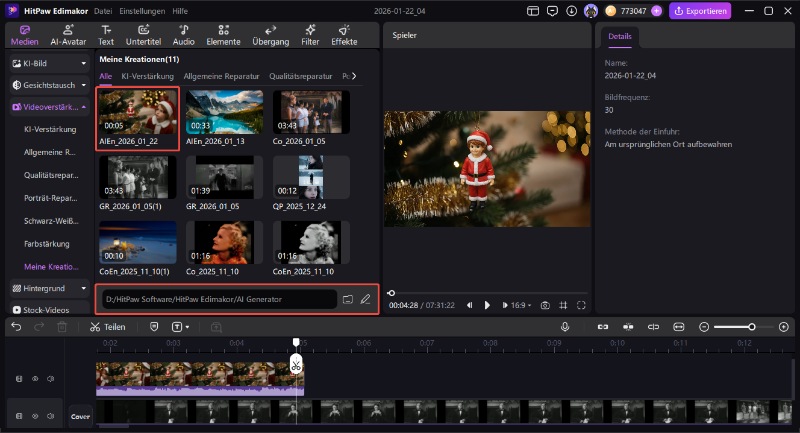Click the Teilen split button

tap(108, 327)
